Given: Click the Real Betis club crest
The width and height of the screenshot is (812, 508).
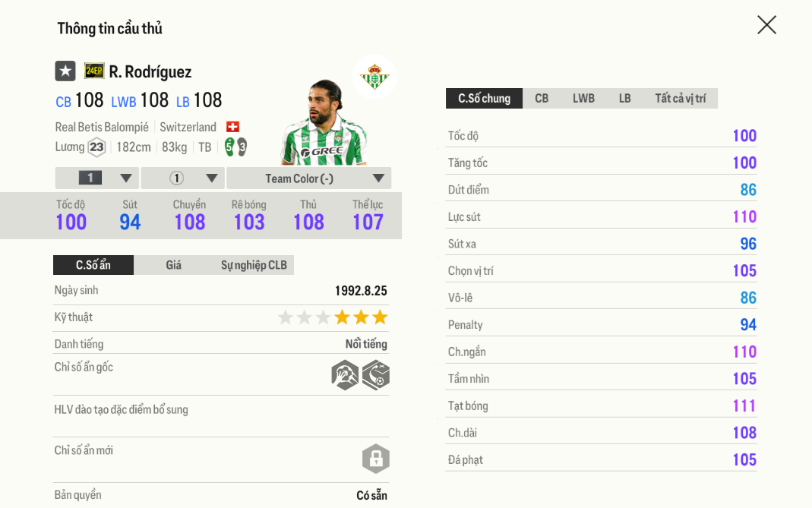Looking at the screenshot, I should tap(374, 77).
